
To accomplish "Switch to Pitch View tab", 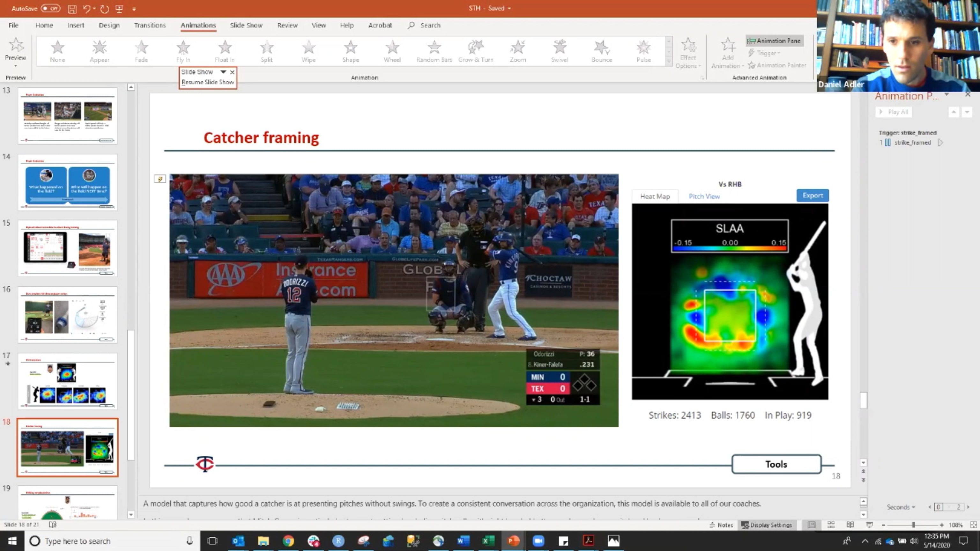I will (x=704, y=196).
